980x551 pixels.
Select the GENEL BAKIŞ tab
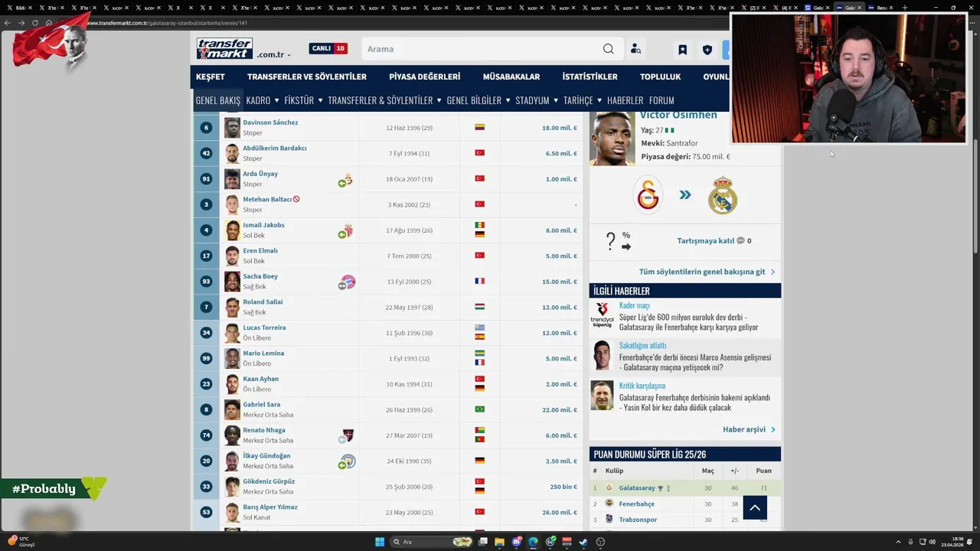(x=218, y=100)
